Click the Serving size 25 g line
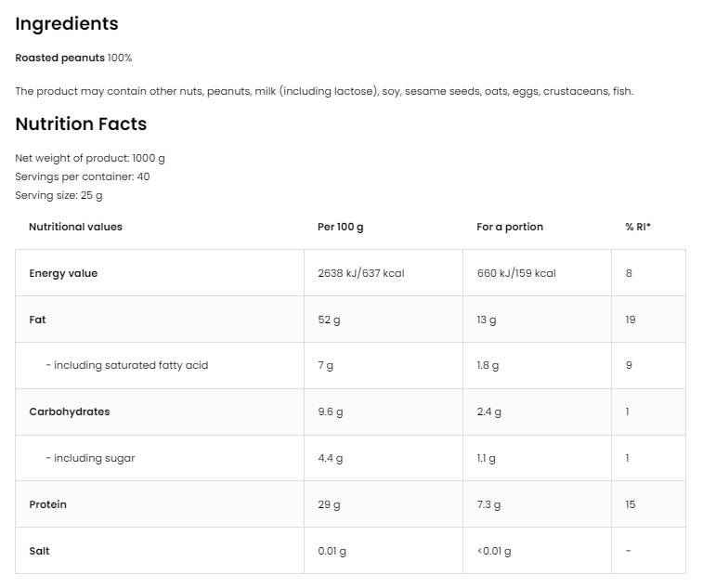This screenshot has width=703, height=588. click(x=59, y=195)
